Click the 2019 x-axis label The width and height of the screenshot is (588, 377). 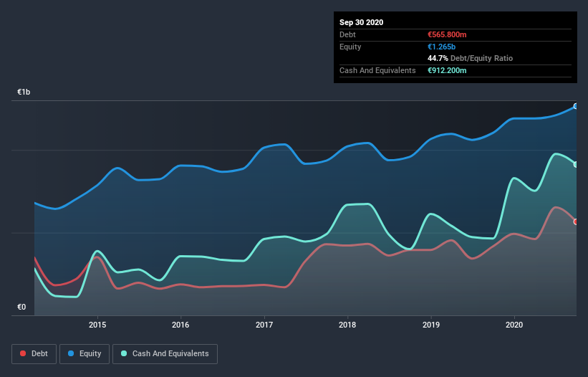coord(431,325)
